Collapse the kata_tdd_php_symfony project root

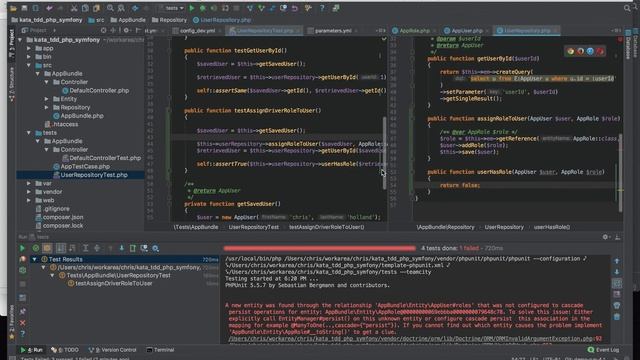point(20,40)
